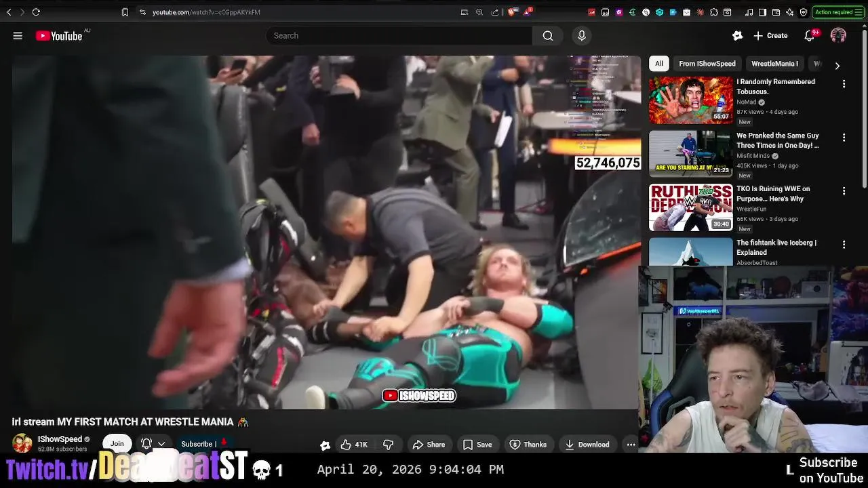
Task: Share the video
Action: 429,445
